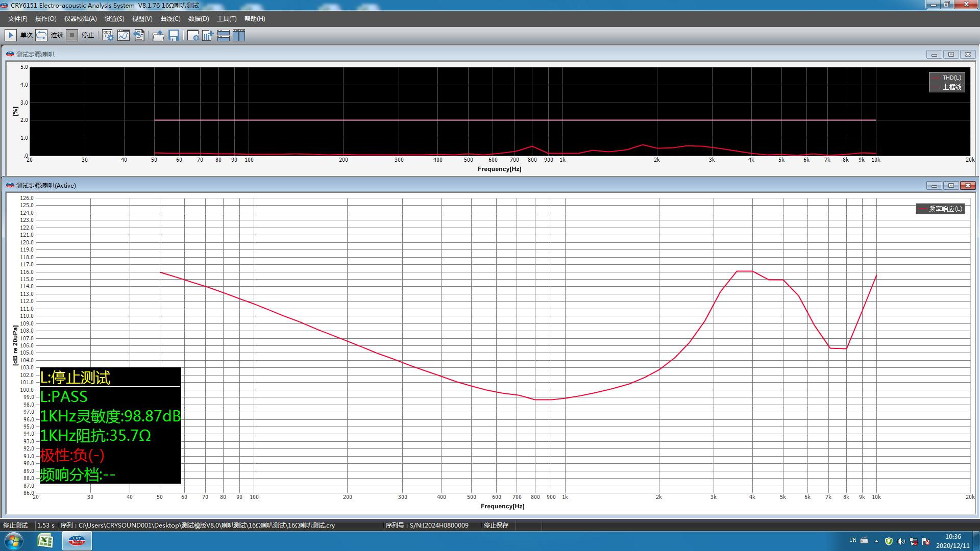This screenshot has height=551, width=980.
Task: Click the stop (停止) button
Action: tap(72, 35)
